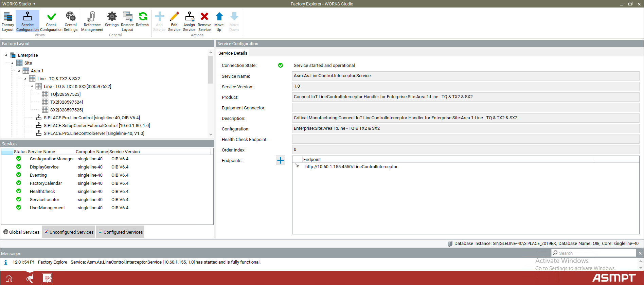Image resolution: width=644 pixels, height=285 pixels.
Task: Move the service up
Action: click(219, 21)
